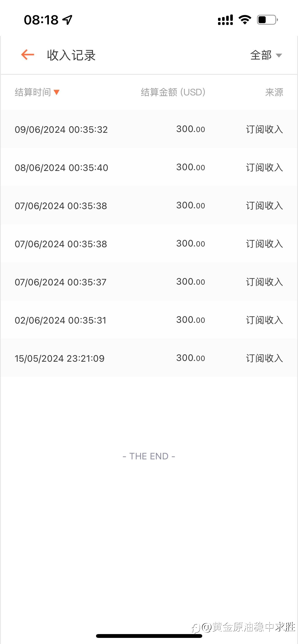
Task: Open the 07/06/2024 00:35:37 income record
Action: click(x=149, y=282)
